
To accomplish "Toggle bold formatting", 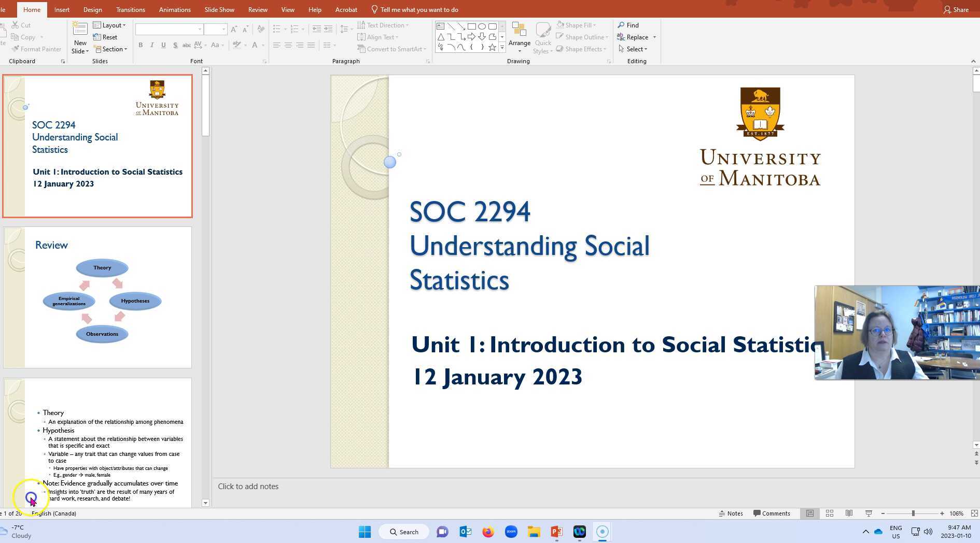I will [141, 45].
